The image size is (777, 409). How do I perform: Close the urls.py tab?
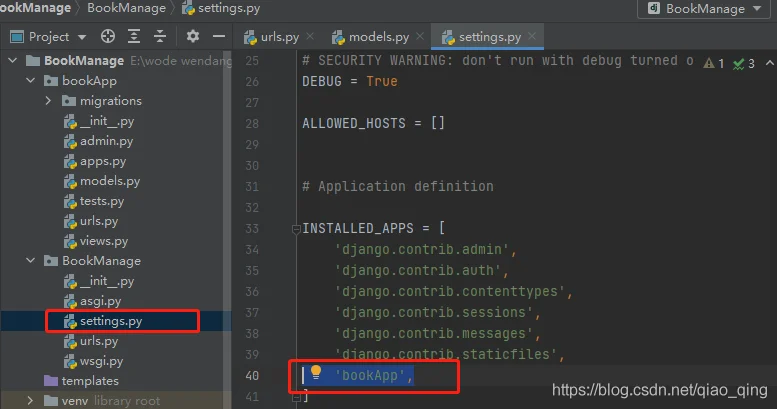310,36
